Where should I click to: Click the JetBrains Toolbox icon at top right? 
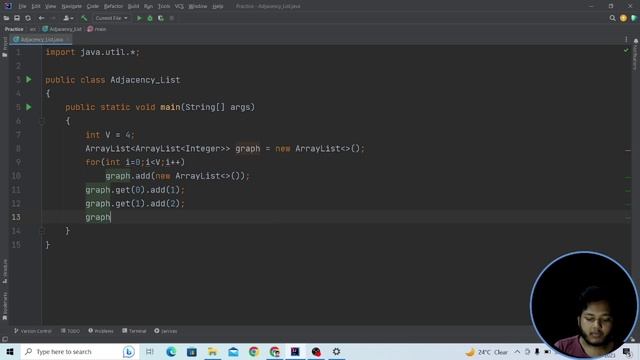tap(634, 18)
